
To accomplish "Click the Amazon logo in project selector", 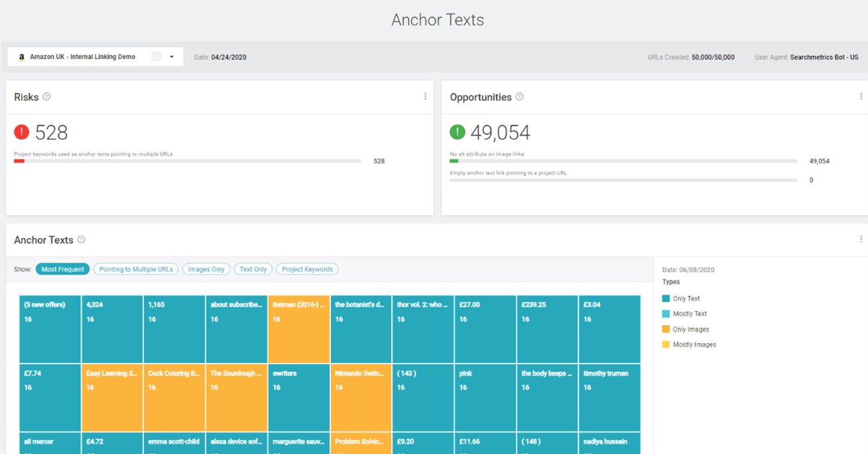I will (21, 57).
